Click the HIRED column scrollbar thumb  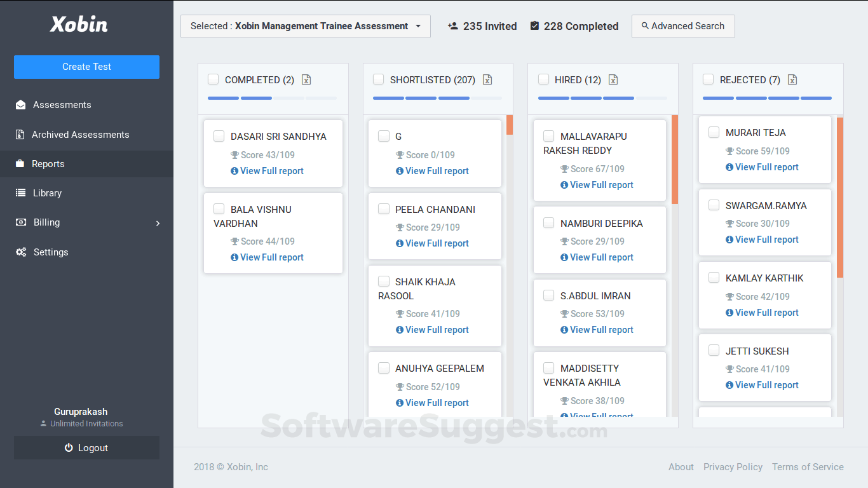[x=675, y=159]
